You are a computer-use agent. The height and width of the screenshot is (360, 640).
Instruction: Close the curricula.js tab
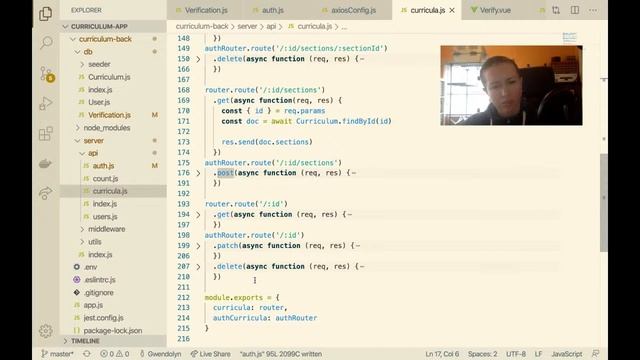point(452,10)
